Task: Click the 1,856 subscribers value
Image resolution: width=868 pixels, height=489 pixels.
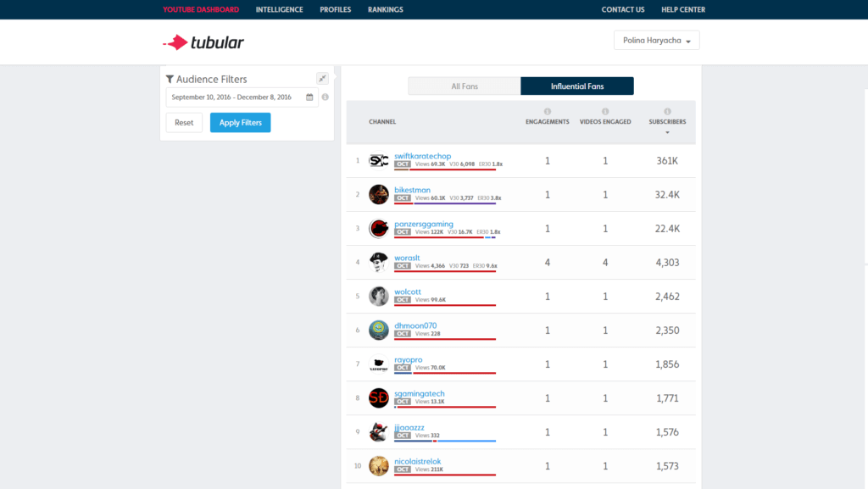Action: [x=667, y=364]
